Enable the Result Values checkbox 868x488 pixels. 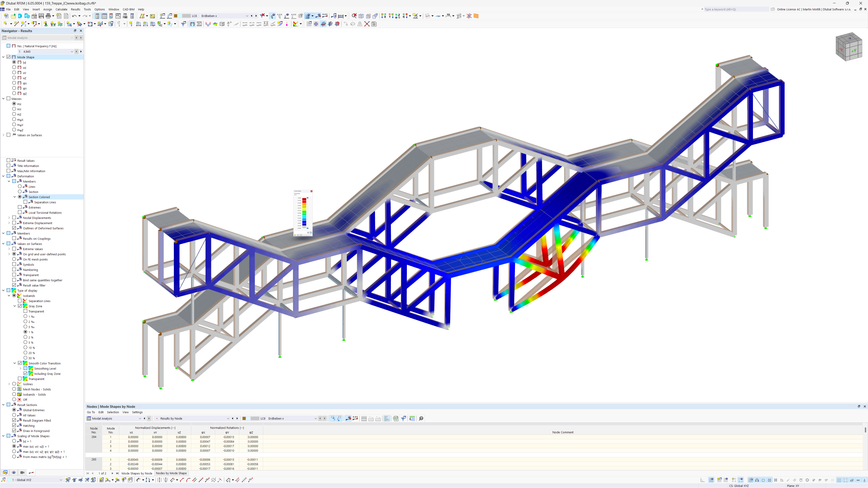(8, 161)
